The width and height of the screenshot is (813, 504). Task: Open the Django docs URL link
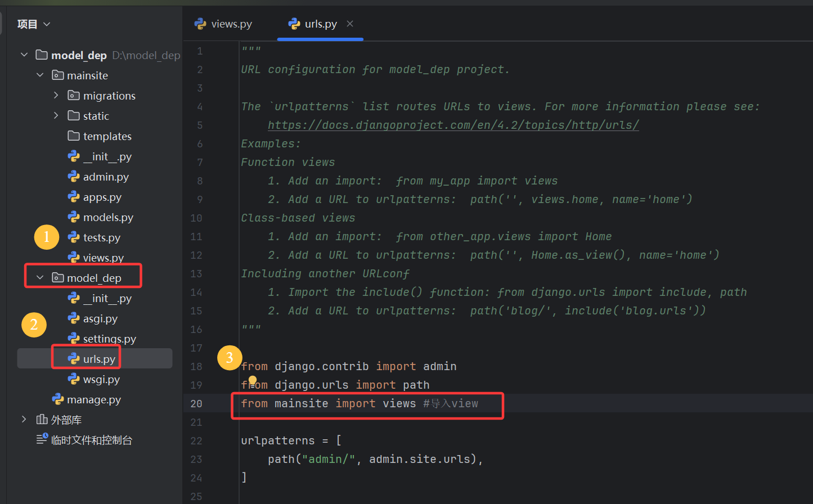pyautogui.click(x=453, y=125)
